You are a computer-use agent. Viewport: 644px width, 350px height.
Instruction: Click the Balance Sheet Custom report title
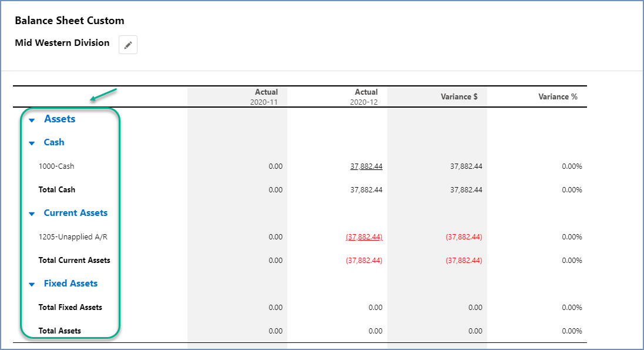point(69,21)
